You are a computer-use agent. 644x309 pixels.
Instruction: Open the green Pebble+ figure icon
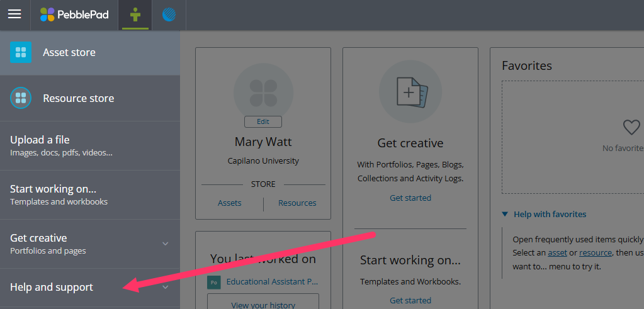135,14
